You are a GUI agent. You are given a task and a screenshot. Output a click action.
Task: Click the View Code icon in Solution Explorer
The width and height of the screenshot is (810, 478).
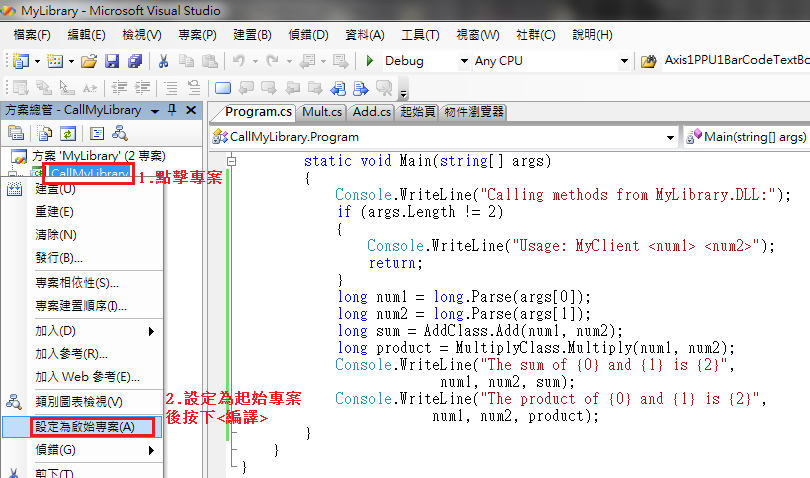97,133
